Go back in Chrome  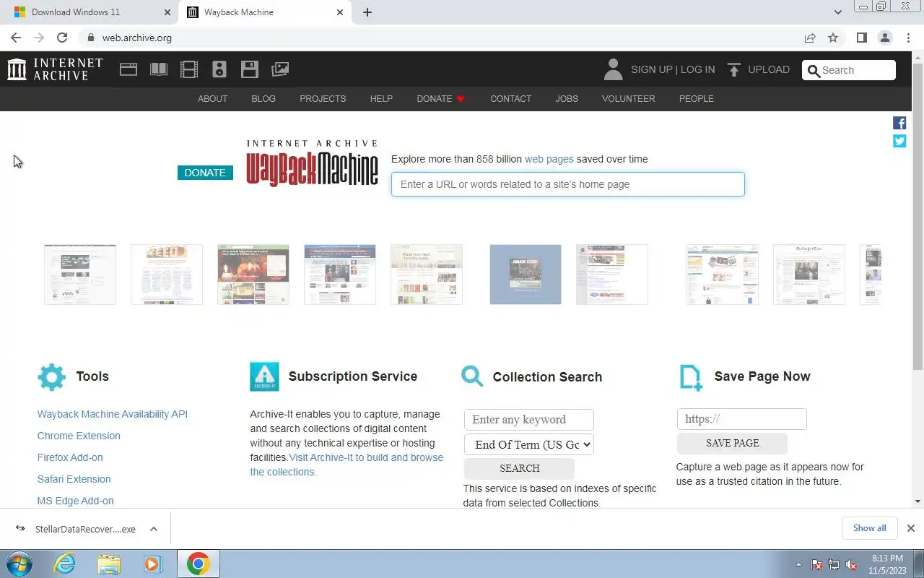click(16, 38)
